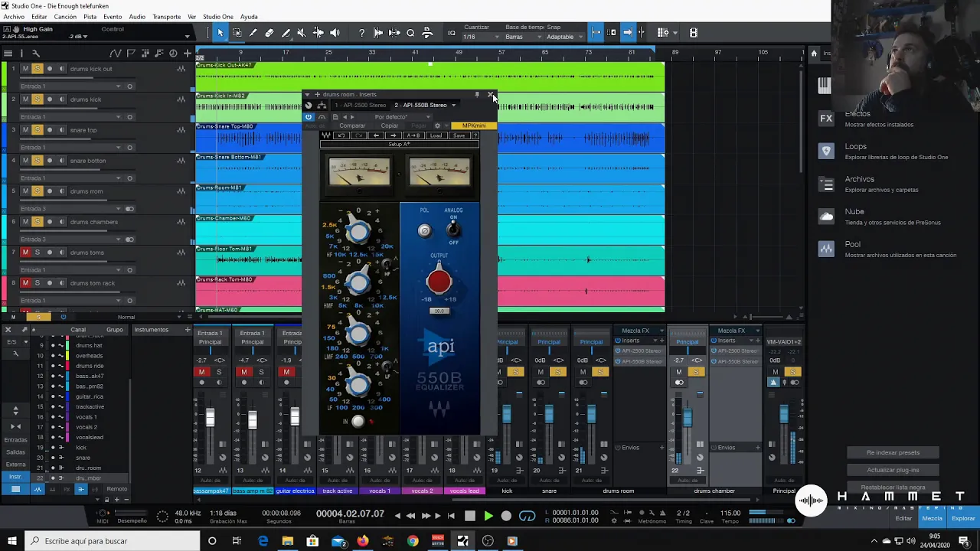Click the Mezcla view button

(x=932, y=518)
